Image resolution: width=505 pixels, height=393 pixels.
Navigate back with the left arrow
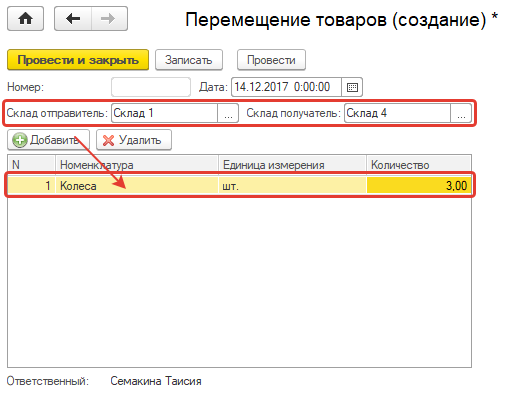click(73, 19)
